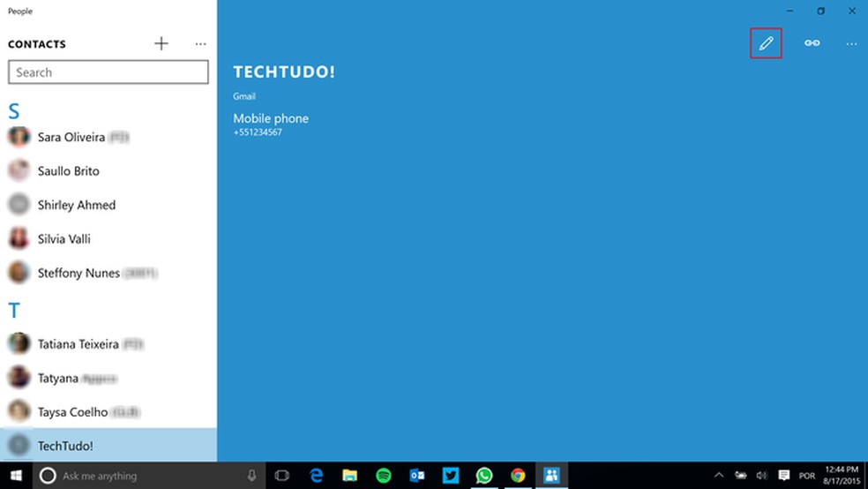Click the Cortana circle icon
This screenshot has height=489, width=868.
click(x=48, y=476)
